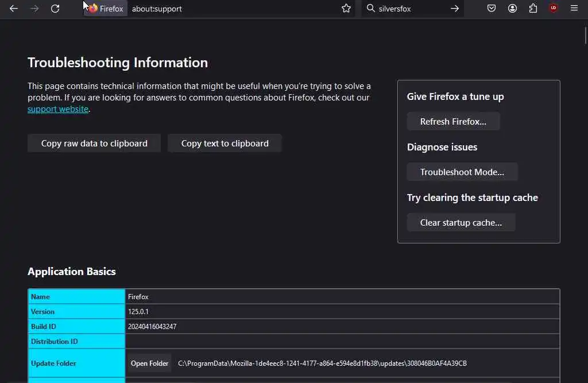Select the Update Folder path text

tap(322, 363)
